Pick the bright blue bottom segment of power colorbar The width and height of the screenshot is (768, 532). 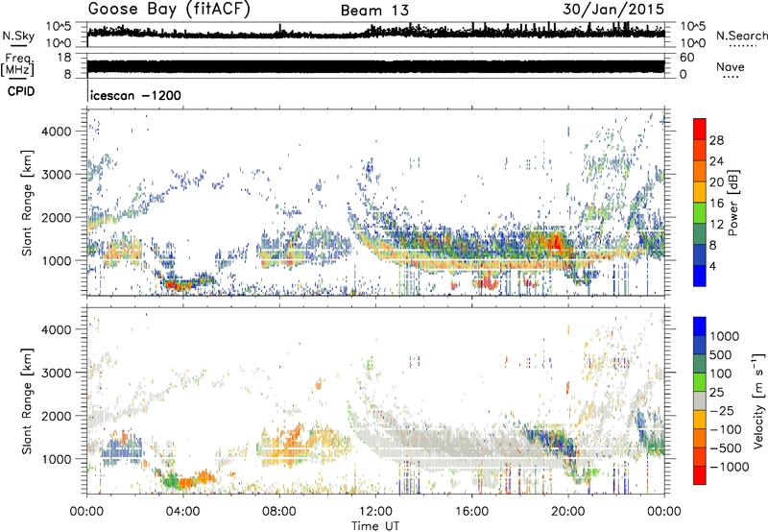click(x=700, y=277)
